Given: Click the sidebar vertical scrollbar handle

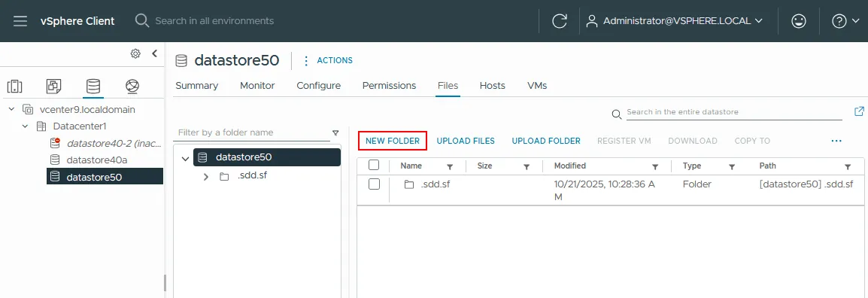Looking at the screenshot, I should pyautogui.click(x=165, y=282).
